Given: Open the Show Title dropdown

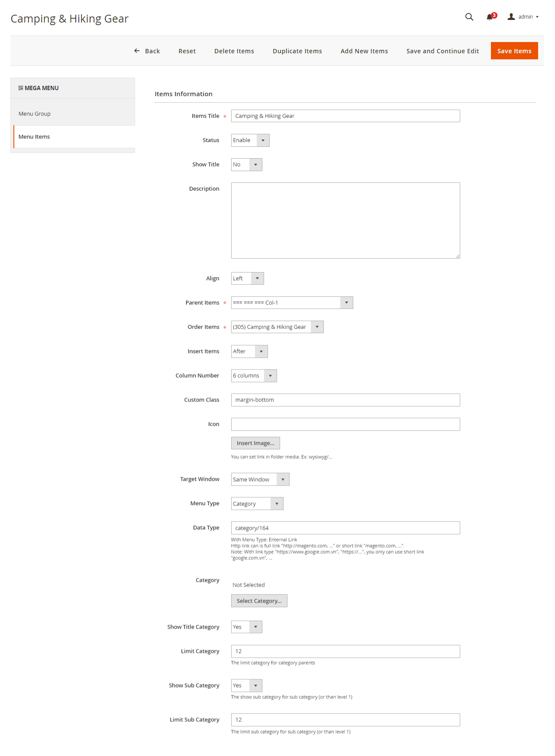Looking at the screenshot, I should pos(247,165).
